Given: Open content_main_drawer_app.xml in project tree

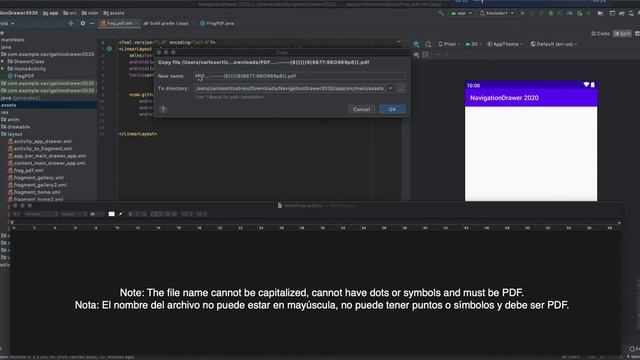Looking at the screenshot, I should [47, 163].
